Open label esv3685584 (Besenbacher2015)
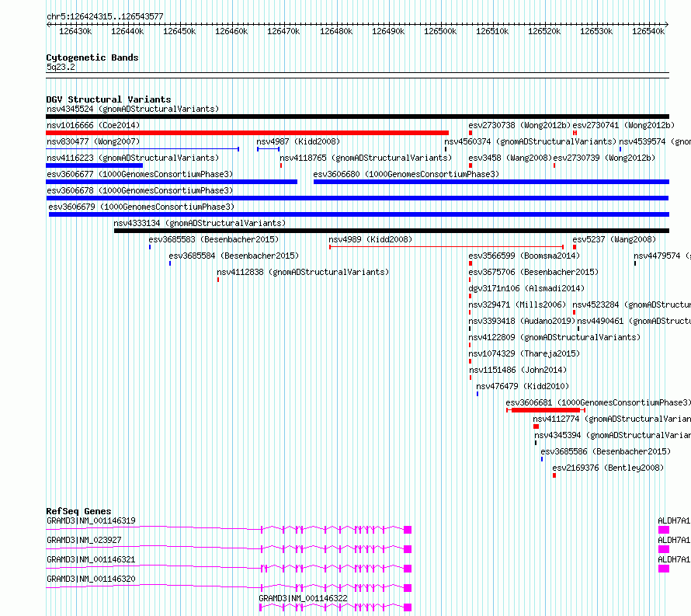The image size is (691, 616). point(234,256)
